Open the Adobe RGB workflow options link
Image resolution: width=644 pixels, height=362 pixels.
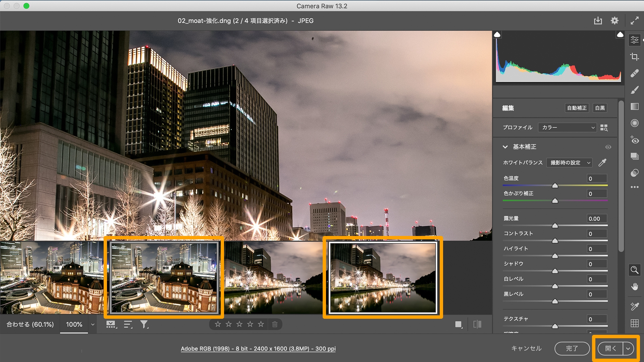tap(258, 349)
